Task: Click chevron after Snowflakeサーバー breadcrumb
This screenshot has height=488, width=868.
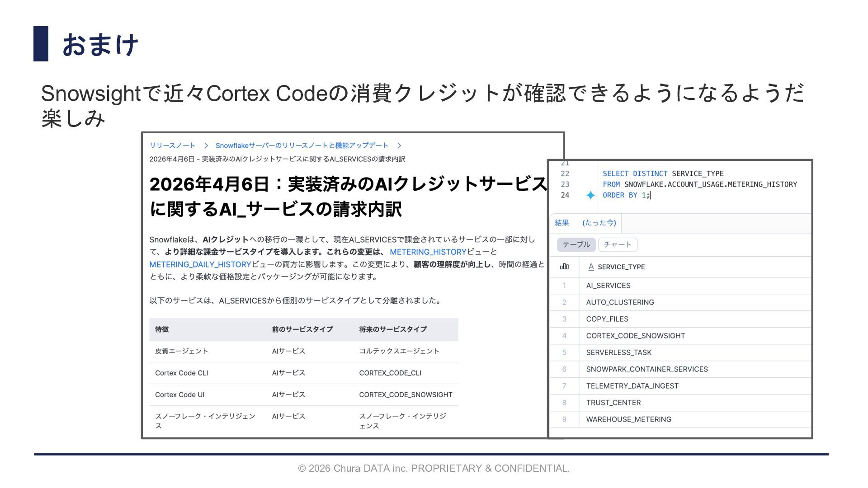Action: 399,145
